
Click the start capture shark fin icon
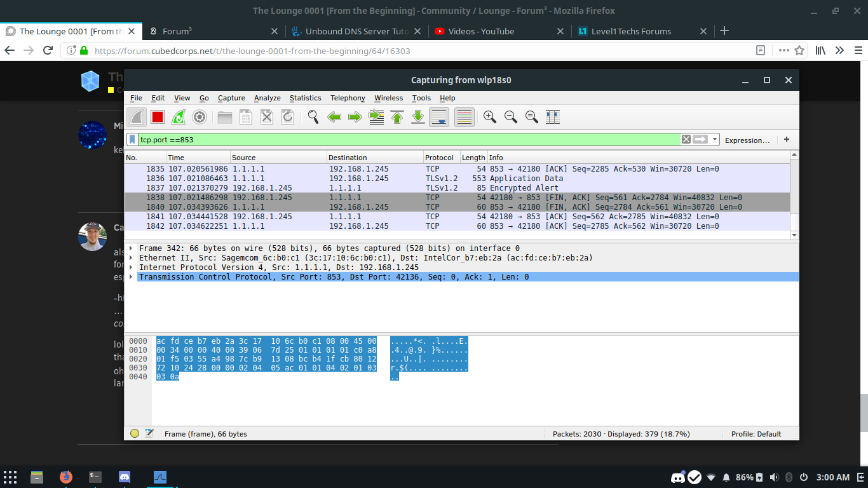tap(137, 117)
